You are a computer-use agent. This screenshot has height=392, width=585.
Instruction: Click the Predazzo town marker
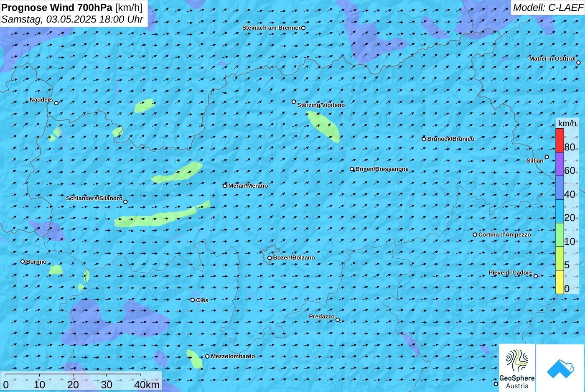pos(338,320)
